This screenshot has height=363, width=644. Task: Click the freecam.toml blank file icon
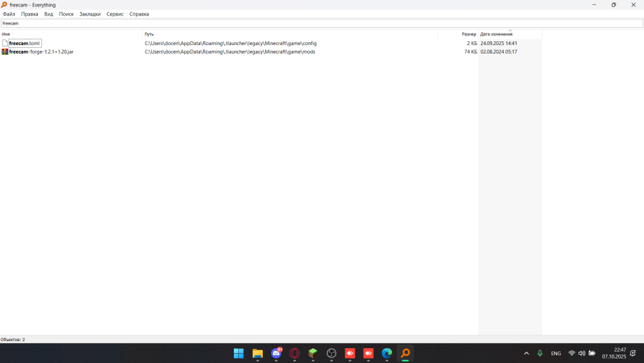[x=5, y=43]
